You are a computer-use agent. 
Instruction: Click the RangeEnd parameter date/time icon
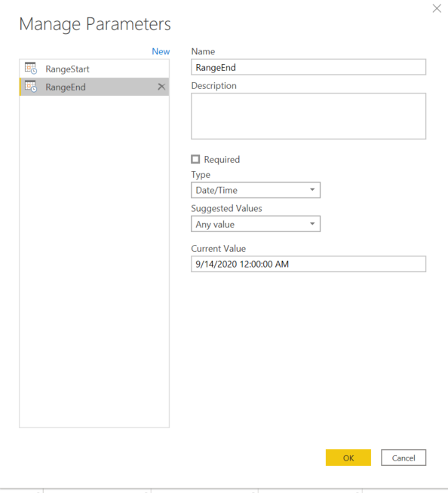click(x=31, y=87)
